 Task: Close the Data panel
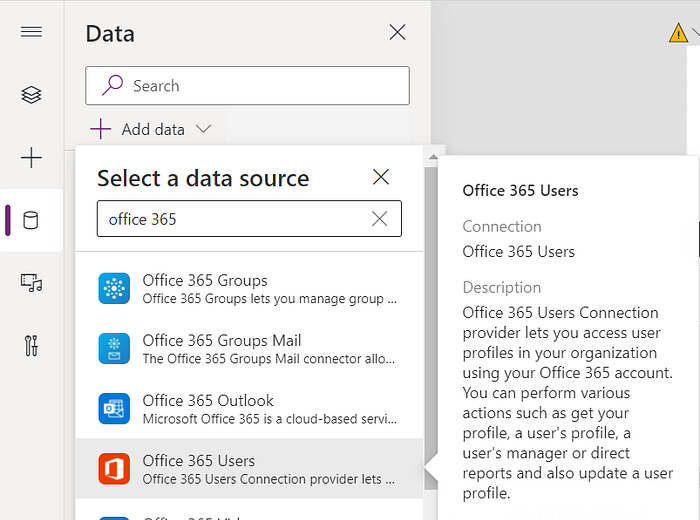point(397,32)
